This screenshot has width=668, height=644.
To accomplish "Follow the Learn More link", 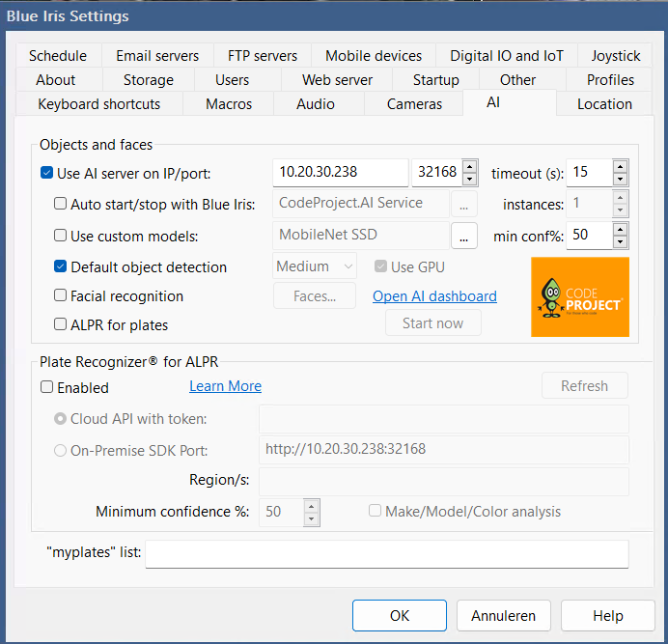I will 225,386.
